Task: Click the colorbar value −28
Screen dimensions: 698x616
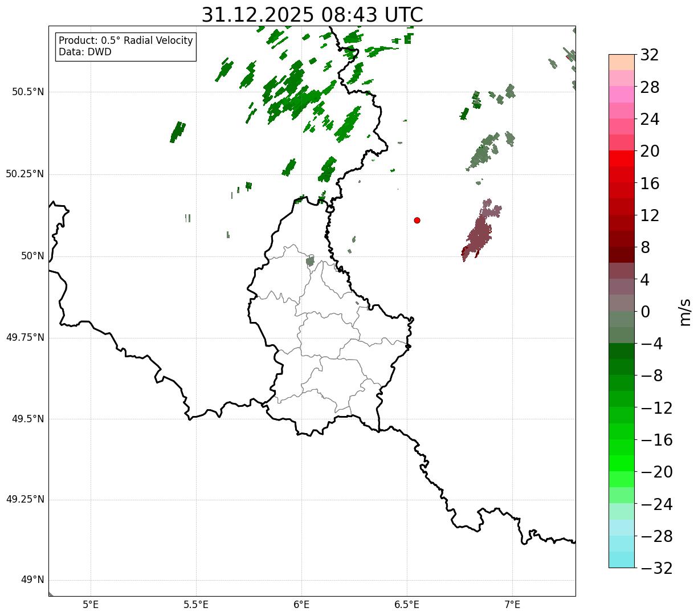Action: pos(656,536)
